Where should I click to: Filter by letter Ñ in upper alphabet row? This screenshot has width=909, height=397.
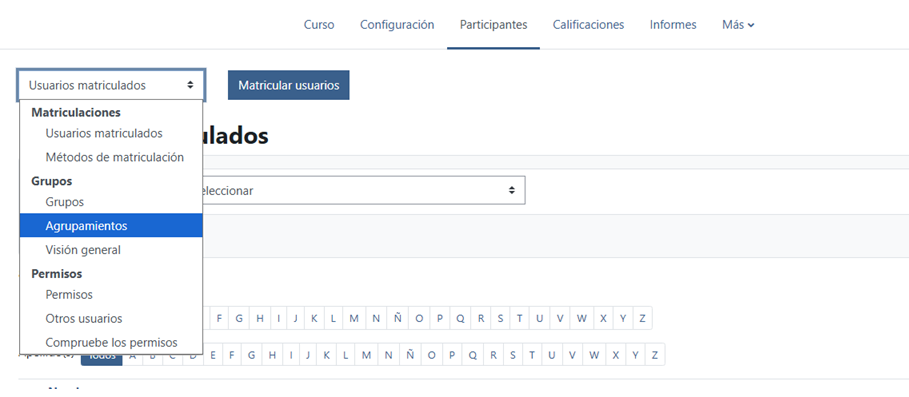click(398, 318)
